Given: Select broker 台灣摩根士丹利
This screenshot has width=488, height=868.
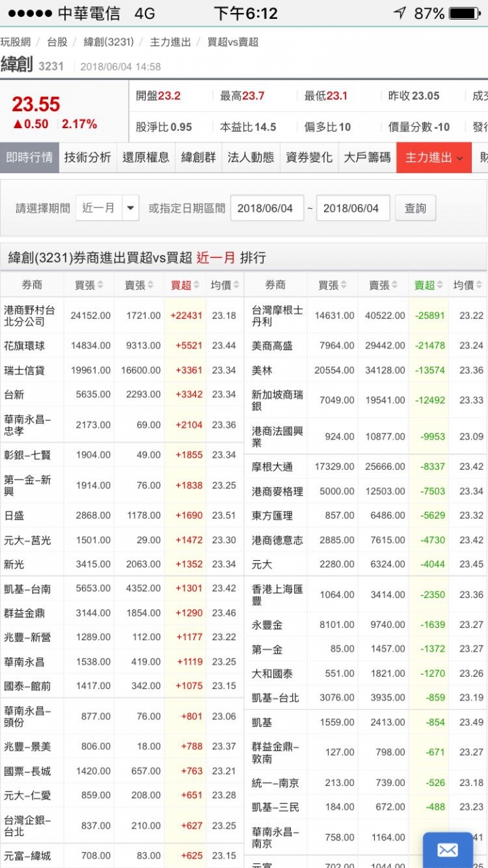Looking at the screenshot, I should 278,315.
